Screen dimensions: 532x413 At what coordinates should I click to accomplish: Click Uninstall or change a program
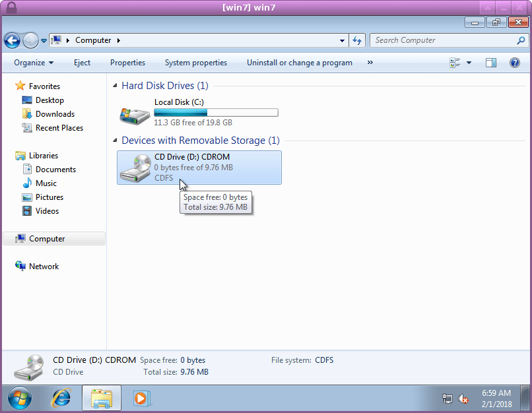(x=299, y=62)
